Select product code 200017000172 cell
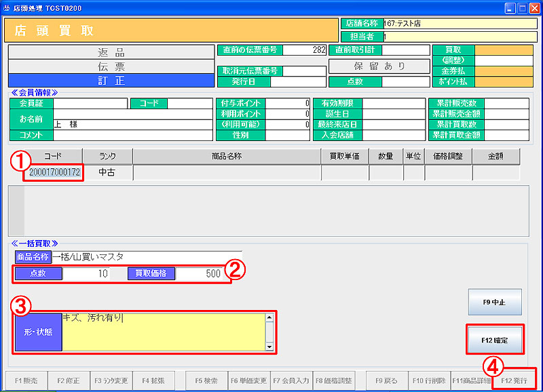Image resolution: width=543 pixels, height=392 pixels. pyautogui.click(x=53, y=173)
